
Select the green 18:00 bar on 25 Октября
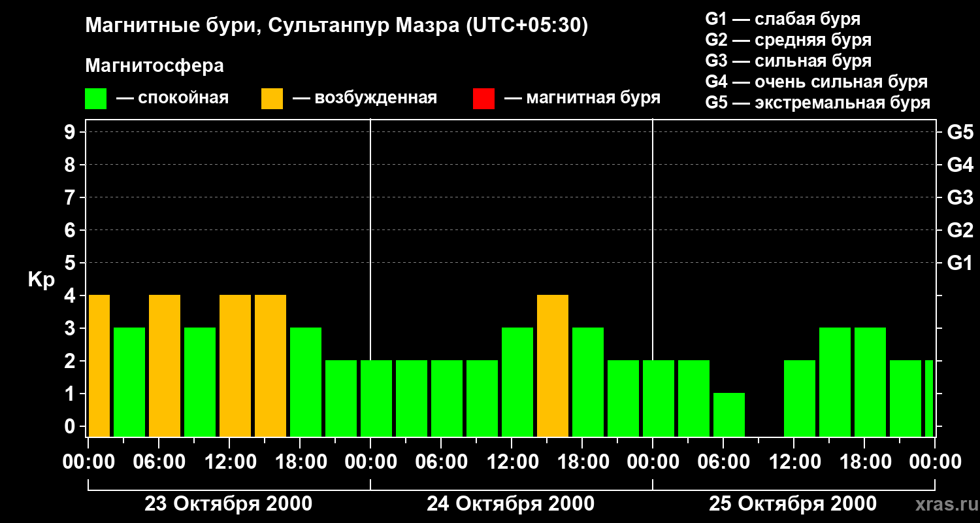point(870,382)
